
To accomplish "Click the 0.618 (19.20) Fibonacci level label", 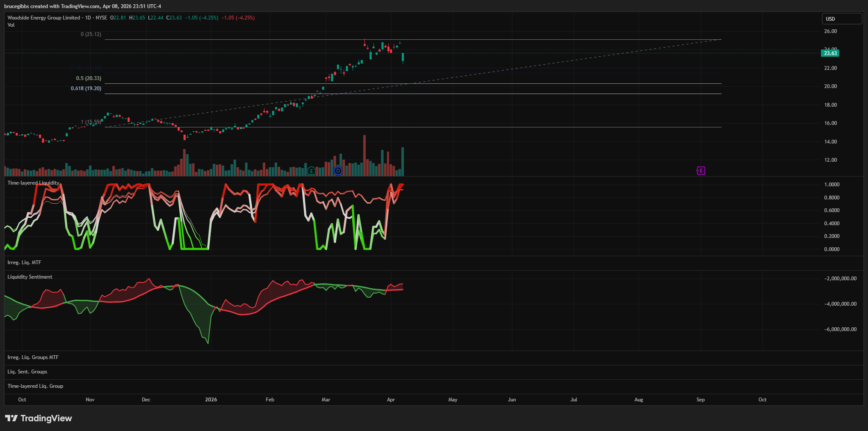I will coord(86,88).
